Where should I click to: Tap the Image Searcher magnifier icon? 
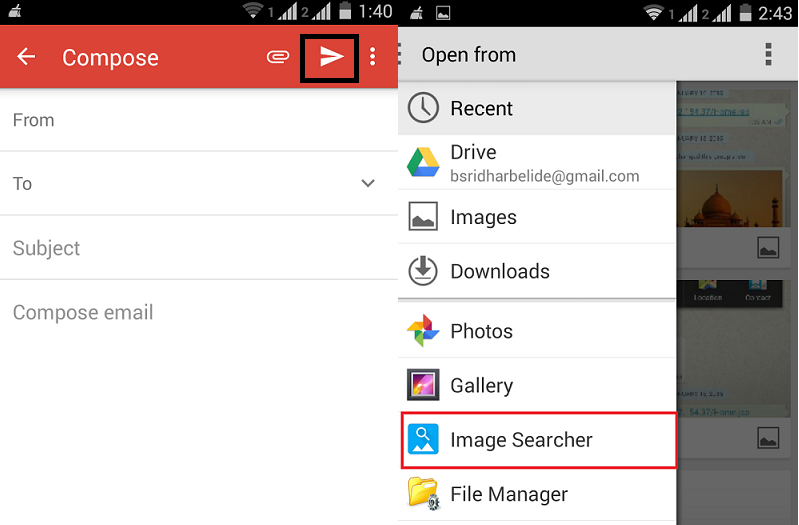click(x=423, y=439)
